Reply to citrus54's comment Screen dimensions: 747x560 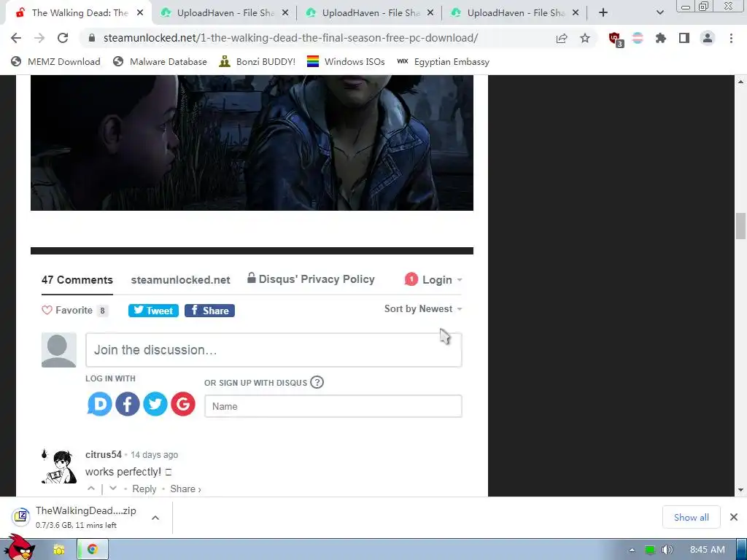(144, 489)
